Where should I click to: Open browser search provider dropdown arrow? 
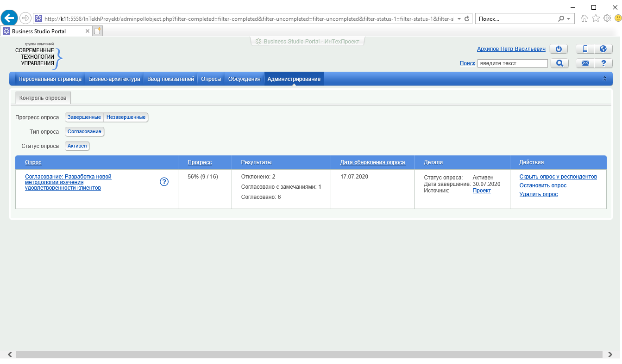568,19
